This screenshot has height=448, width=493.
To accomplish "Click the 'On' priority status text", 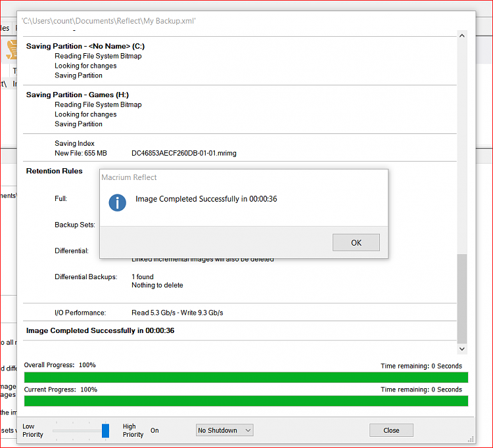I will tap(154, 430).
